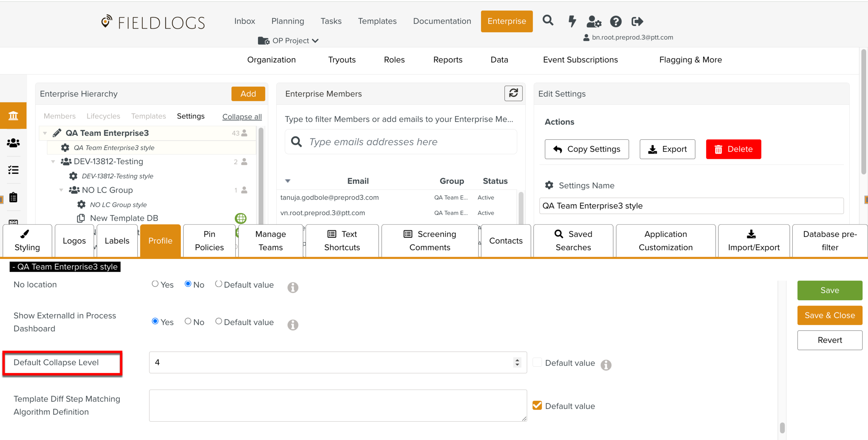
Task: Switch to the Pin Policies tab
Action: click(x=209, y=241)
